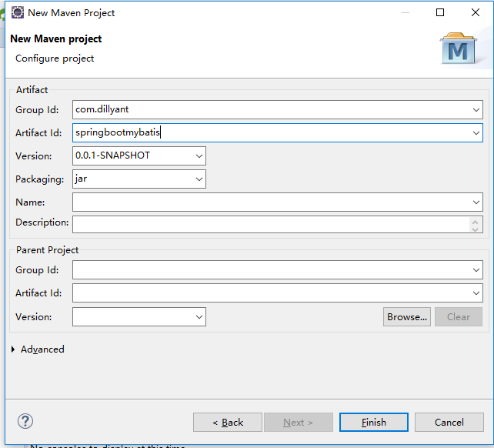Click the Browse... button

click(407, 317)
